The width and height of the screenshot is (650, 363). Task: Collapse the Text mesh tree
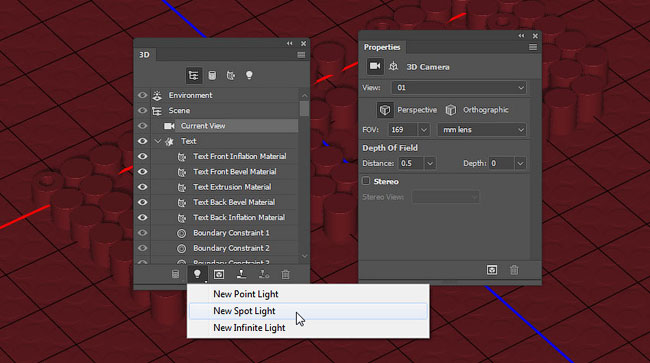158,141
